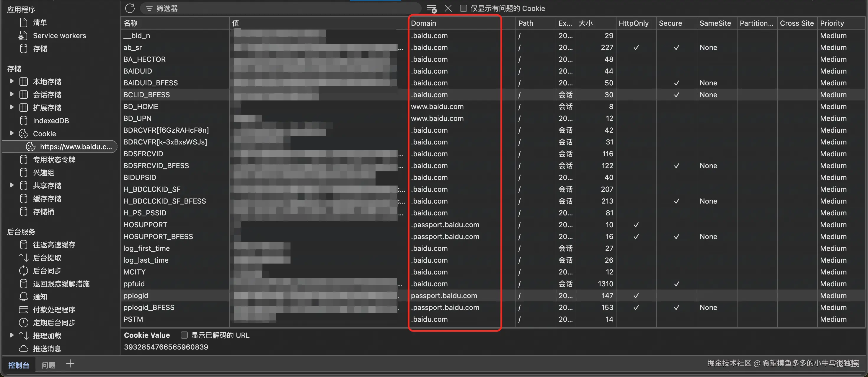The image size is (868, 377).
Task: Expand the 本地存储 tree node
Action: pyautogui.click(x=12, y=81)
